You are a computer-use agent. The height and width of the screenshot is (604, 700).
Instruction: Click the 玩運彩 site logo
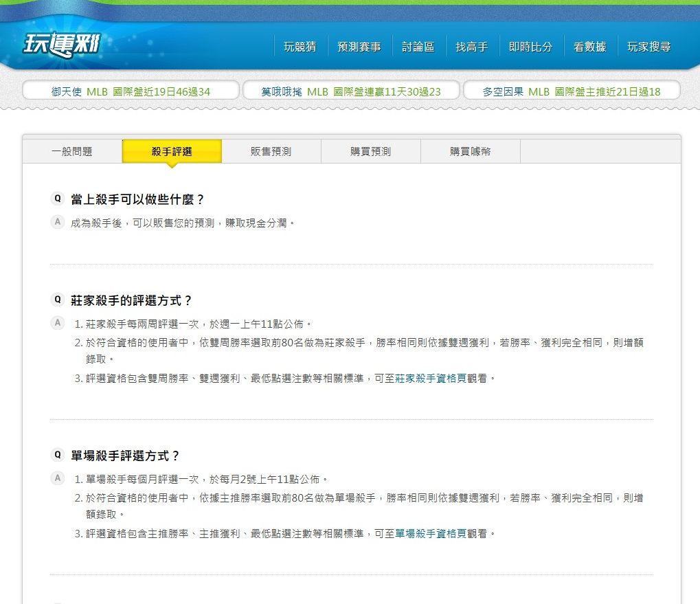[x=62, y=45]
